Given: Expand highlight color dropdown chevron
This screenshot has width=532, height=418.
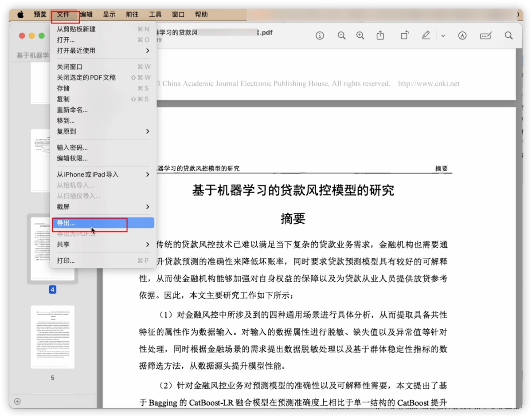Looking at the screenshot, I should click(x=443, y=36).
